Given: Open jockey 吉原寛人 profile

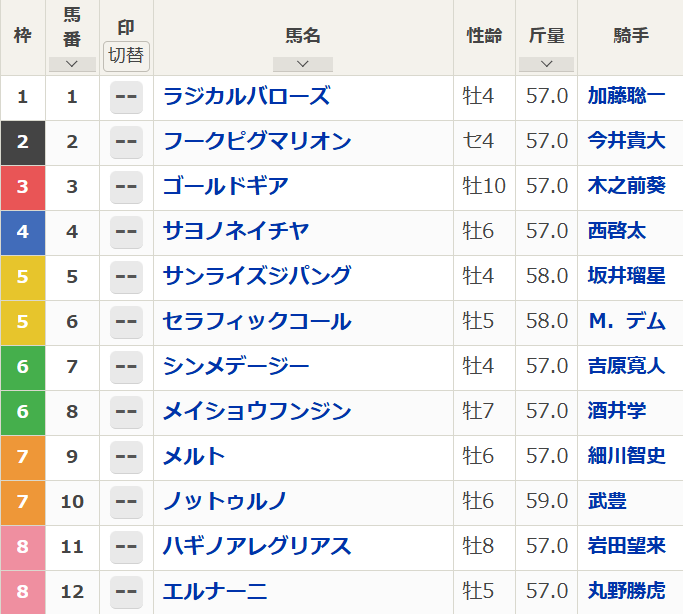Looking at the screenshot, I should point(626,366).
